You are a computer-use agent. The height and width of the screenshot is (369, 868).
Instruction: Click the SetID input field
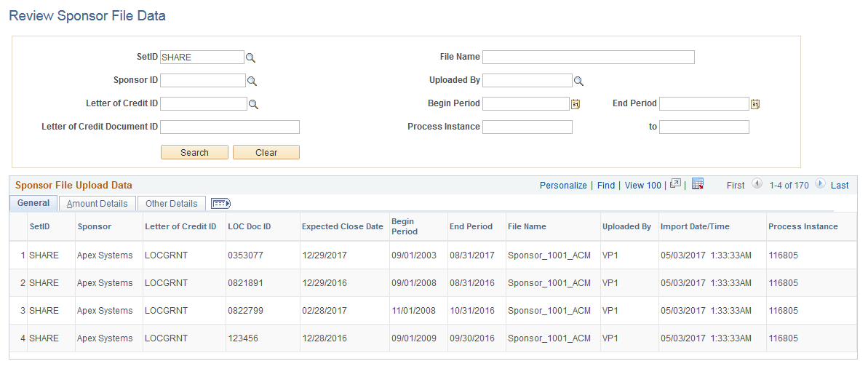(202, 57)
